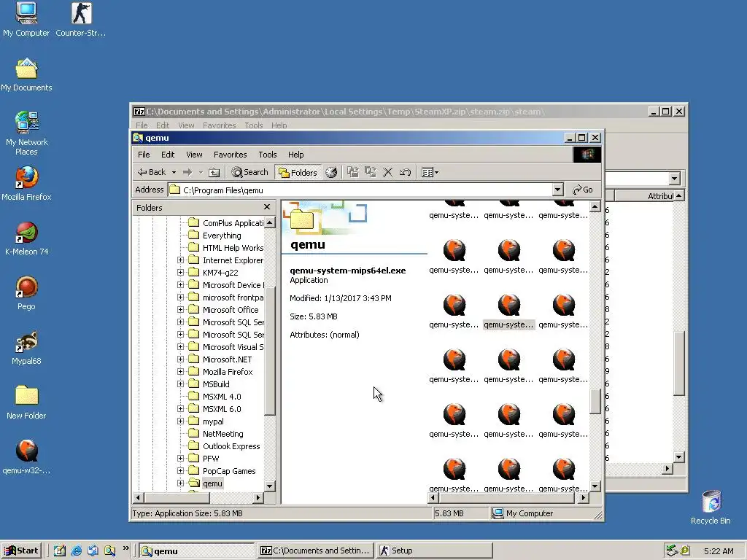Click the Copy To toolbar icon
Viewport: 747px width, 560px height.
(370, 172)
